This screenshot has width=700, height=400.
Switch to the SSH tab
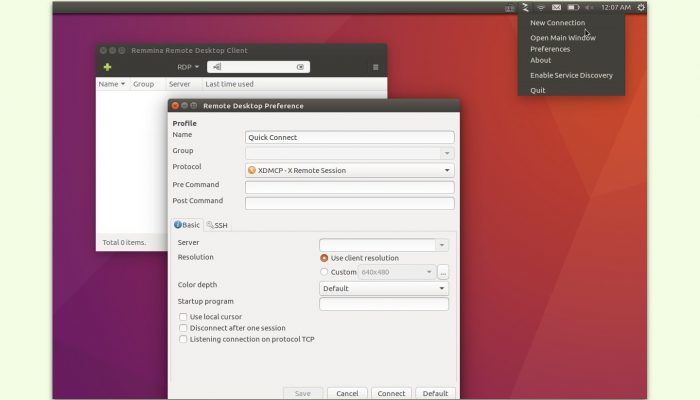(217, 225)
